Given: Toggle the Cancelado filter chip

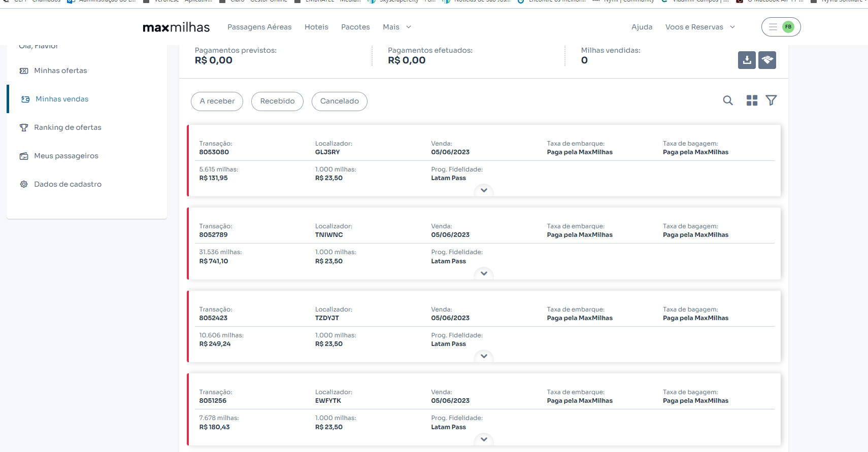Looking at the screenshot, I should tap(340, 101).
